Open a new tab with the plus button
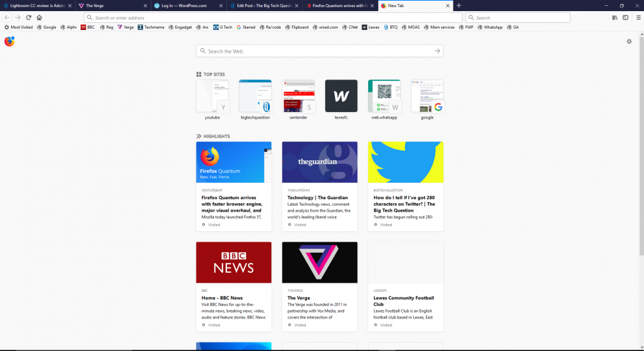 click(459, 6)
